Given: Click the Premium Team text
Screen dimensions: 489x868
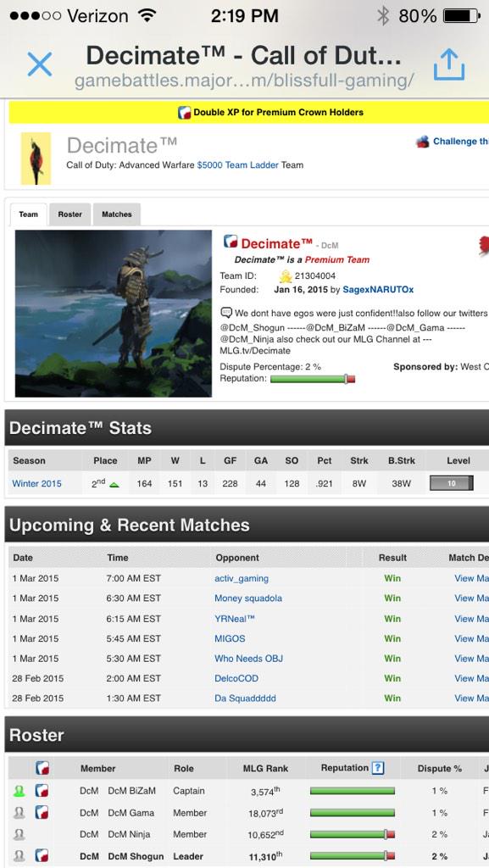Looking at the screenshot, I should (x=337, y=259).
